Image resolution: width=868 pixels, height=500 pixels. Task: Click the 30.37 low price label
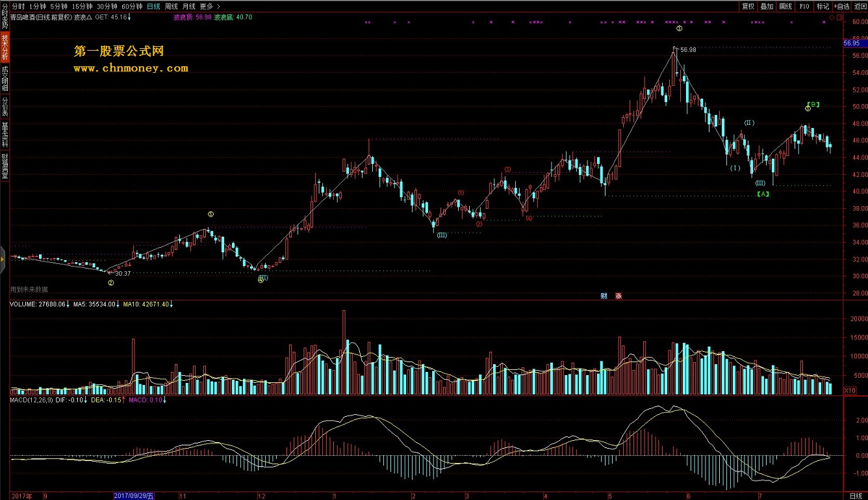tap(122, 274)
